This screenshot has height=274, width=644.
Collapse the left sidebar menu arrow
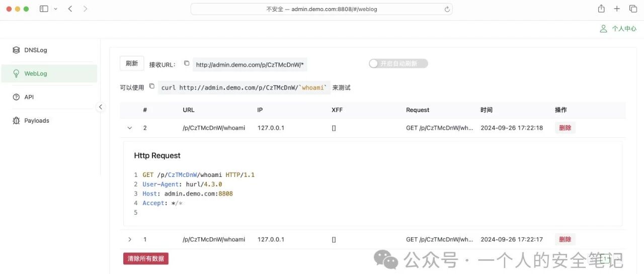click(101, 107)
